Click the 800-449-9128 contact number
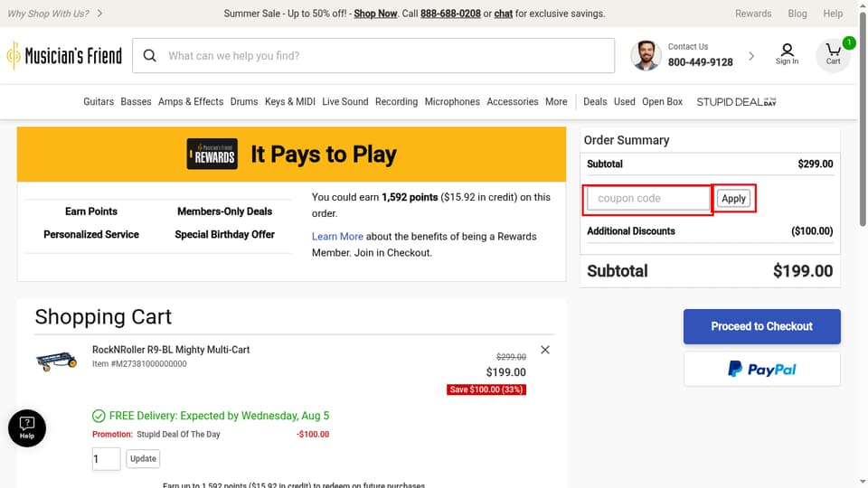868x488 pixels. 700,62
